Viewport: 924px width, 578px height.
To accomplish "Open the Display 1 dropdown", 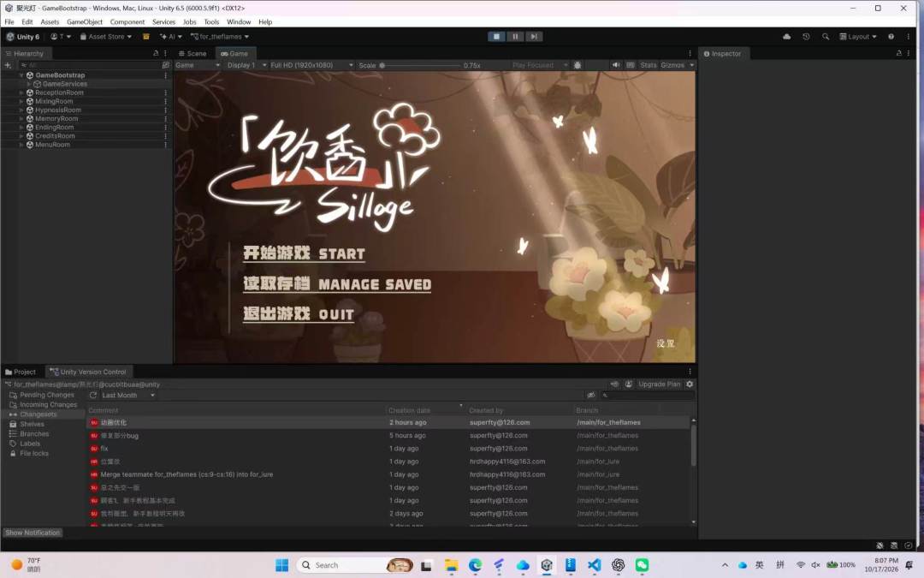I will pyautogui.click(x=246, y=65).
